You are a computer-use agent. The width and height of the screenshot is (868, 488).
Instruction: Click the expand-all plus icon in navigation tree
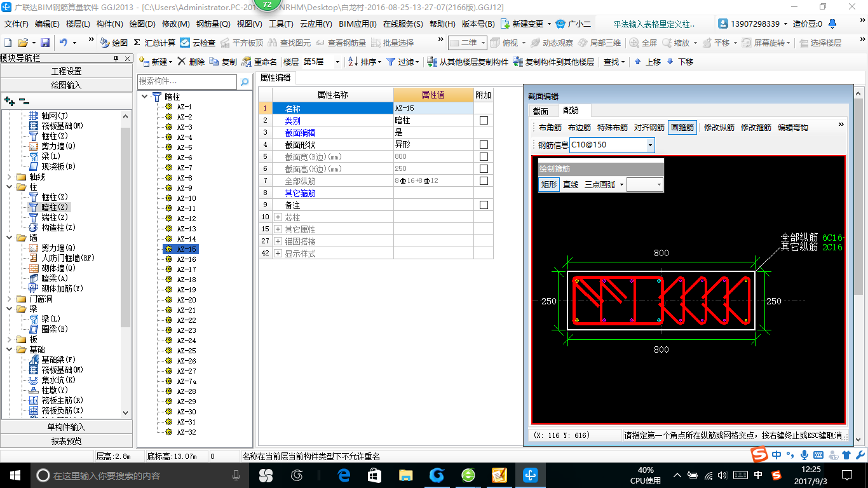[9, 100]
